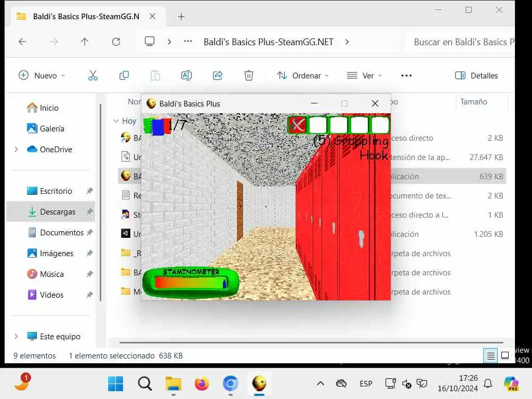
Task: Open taskbar Search
Action: click(x=145, y=384)
